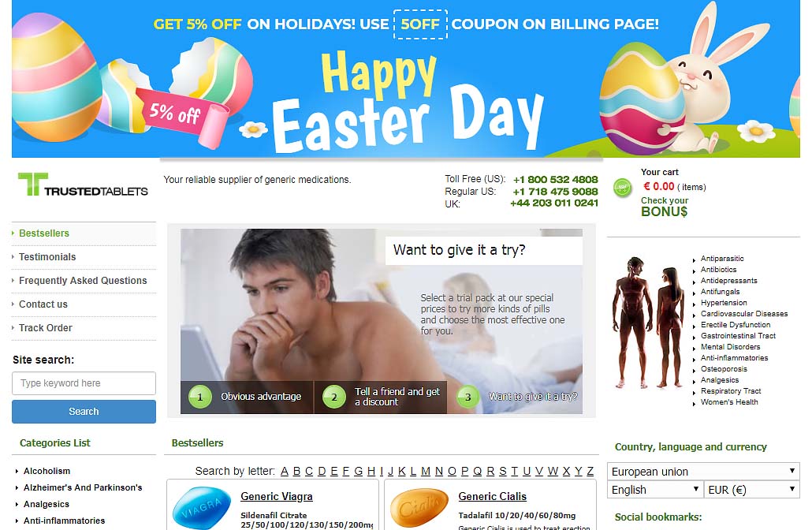812x530 pixels.
Task: Open Erectile Dysfunction category link
Action: (736, 325)
